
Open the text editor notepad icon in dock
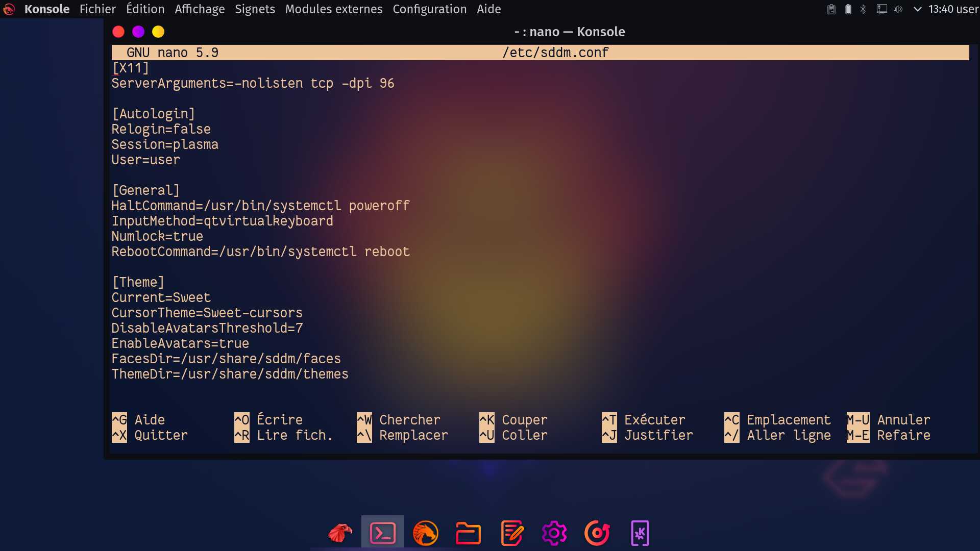511,533
